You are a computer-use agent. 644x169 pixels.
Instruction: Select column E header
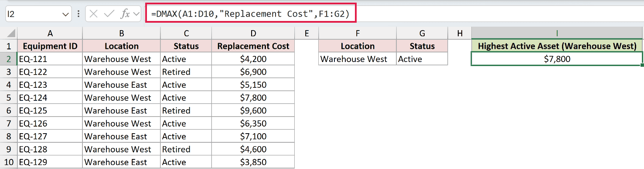click(307, 33)
